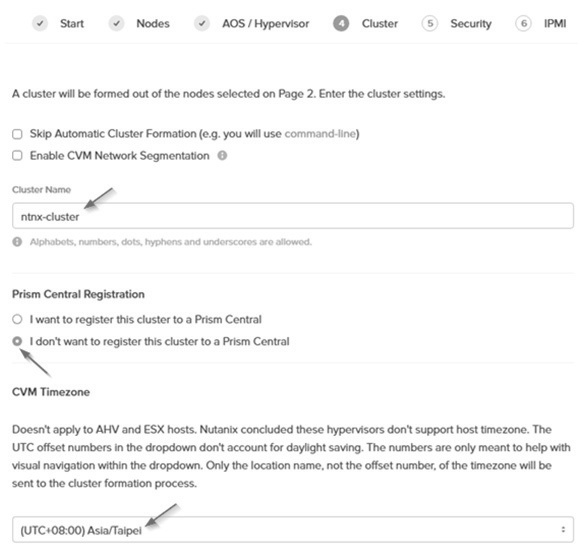Screen dimensions: 578x547
Task: Click the info icon beside naming rules hint
Action: pyautogui.click(x=17, y=242)
